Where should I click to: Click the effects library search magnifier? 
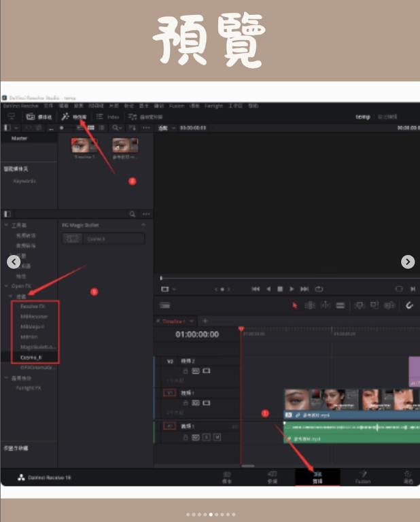coord(132,214)
